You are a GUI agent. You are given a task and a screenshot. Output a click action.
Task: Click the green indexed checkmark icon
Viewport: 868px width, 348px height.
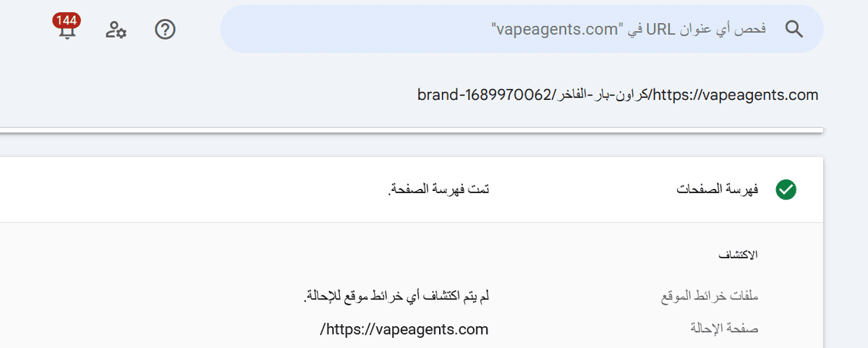pos(786,190)
